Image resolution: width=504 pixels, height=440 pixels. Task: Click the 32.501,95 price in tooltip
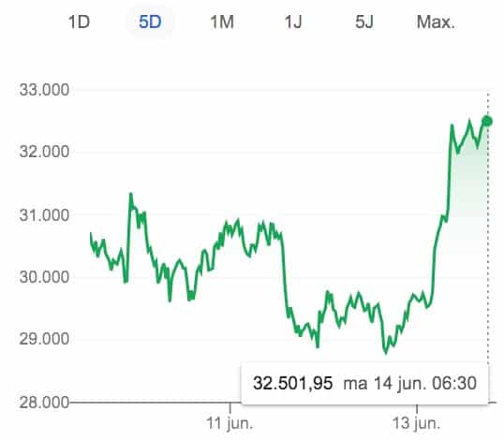pyautogui.click(x=292, y=383)
